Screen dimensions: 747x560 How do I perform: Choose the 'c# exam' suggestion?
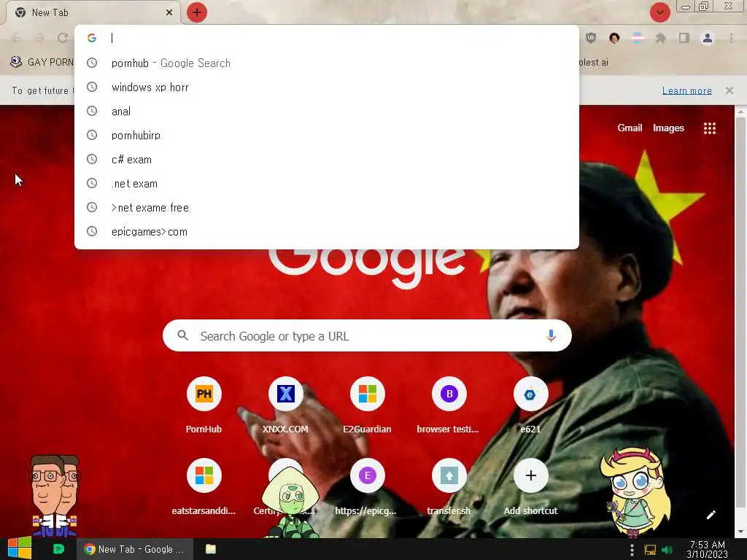(327, 160)
